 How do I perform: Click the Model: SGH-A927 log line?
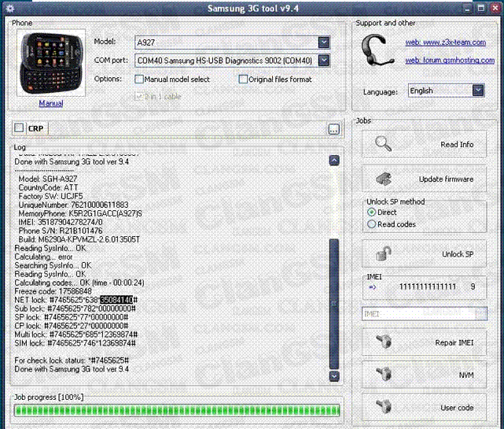point(48,179)
